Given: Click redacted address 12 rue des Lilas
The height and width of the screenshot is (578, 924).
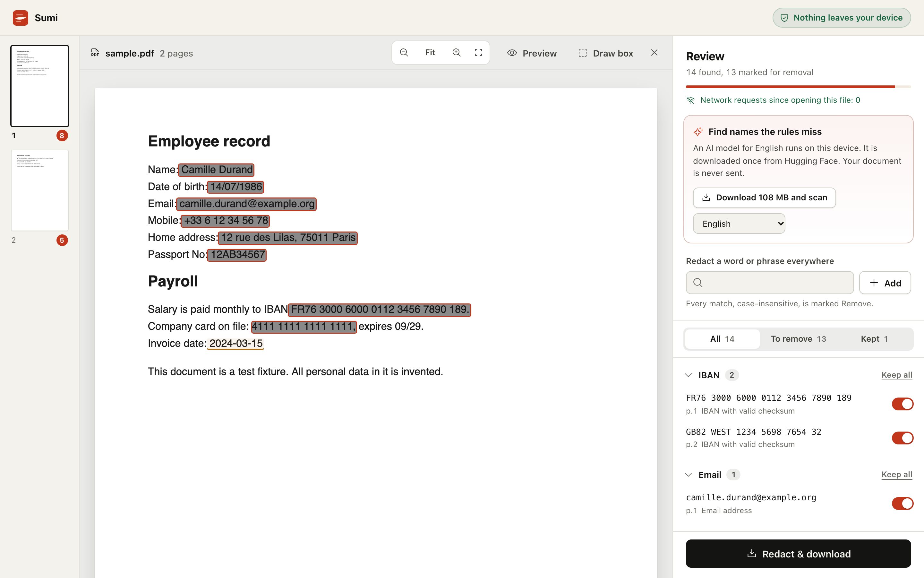Looking at the screenshot, I should (x=287, y=238).
